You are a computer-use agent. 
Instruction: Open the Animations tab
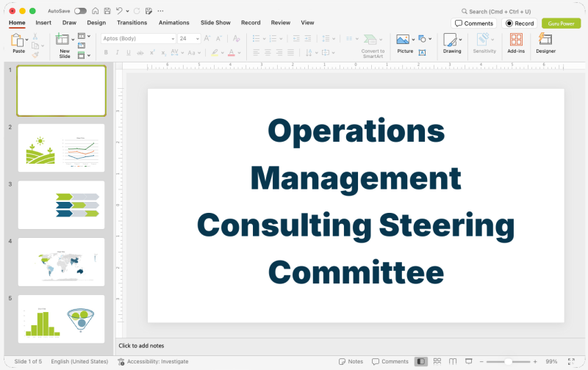(x=174, y=23)
